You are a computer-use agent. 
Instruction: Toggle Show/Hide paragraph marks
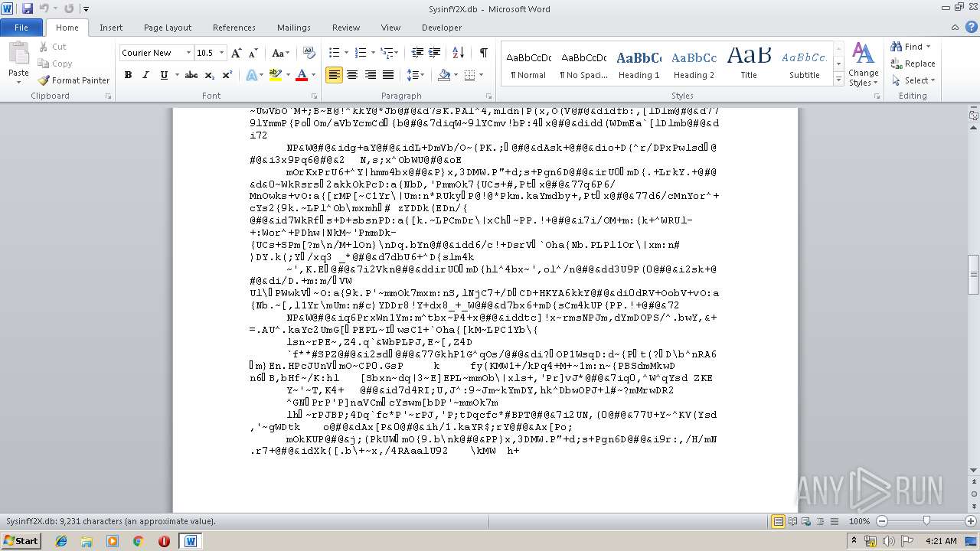(483, 53)
